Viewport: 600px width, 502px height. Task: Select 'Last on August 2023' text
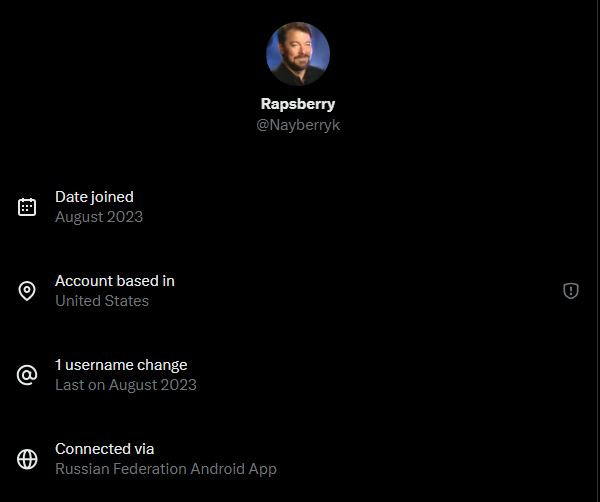click(126, 385)
